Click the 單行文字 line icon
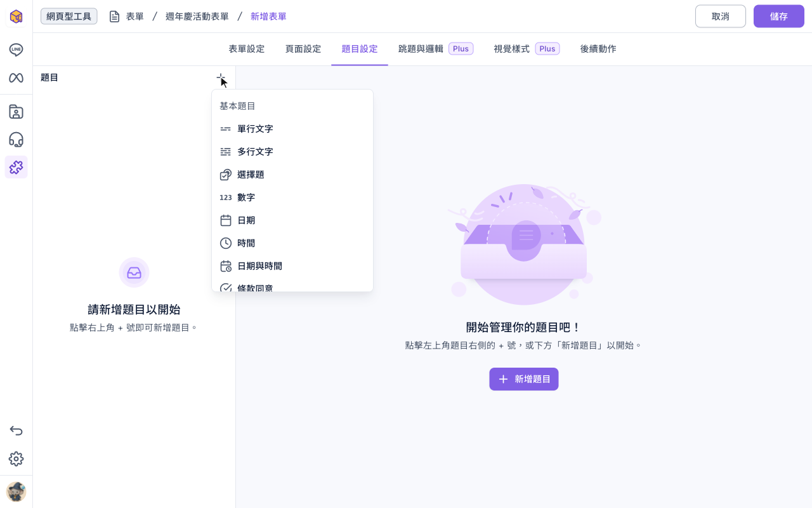The width and height of the screenshot is (812, 508). pyautogui.click(x=225, y=129)
